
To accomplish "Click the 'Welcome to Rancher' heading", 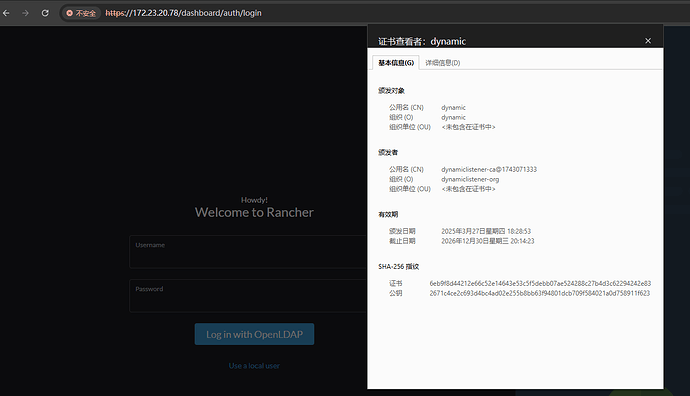I will click(x=254, y=213).
